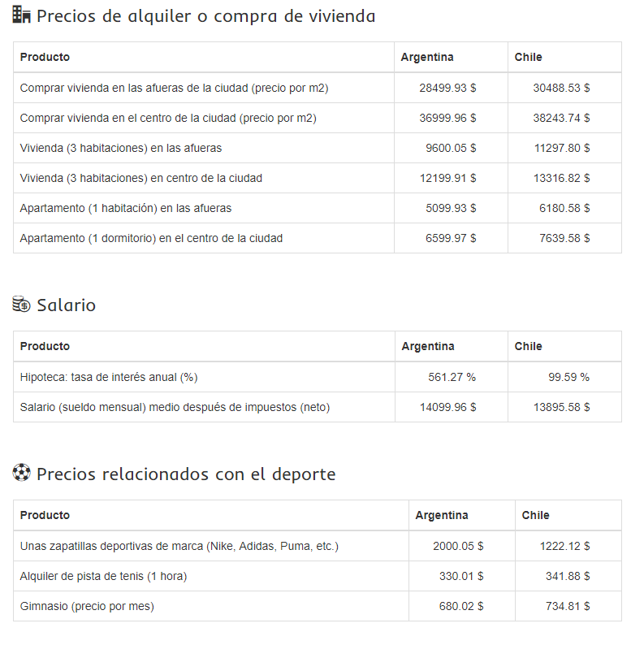Click the 'Gimnasio (precio por mes)' row label

pos(87,606)
